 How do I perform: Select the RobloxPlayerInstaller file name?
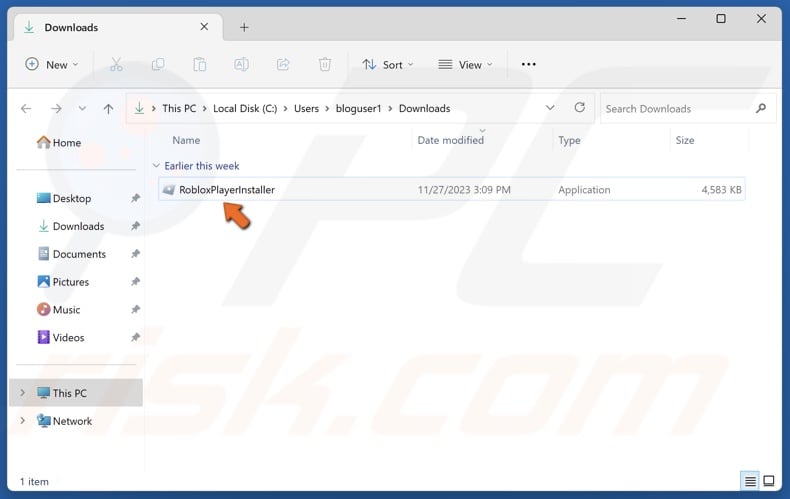pos(227,190)
